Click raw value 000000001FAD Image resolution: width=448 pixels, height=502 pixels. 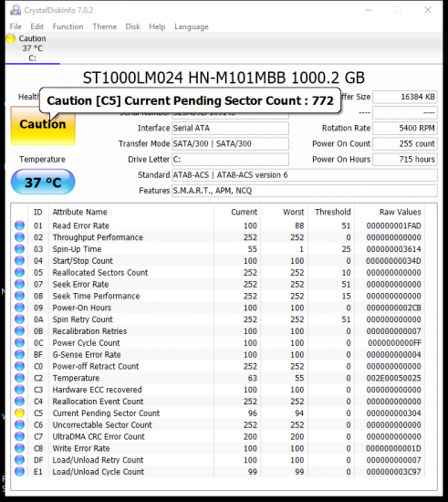pos(393,225)
